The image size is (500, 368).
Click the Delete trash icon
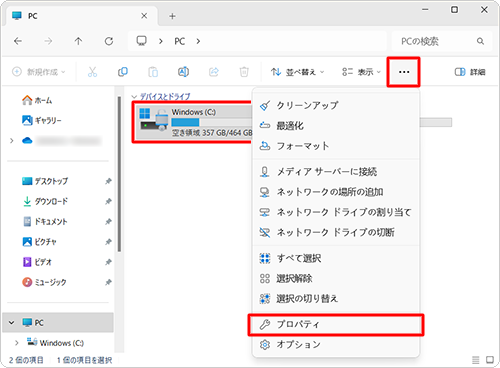[x=244, y=72]
